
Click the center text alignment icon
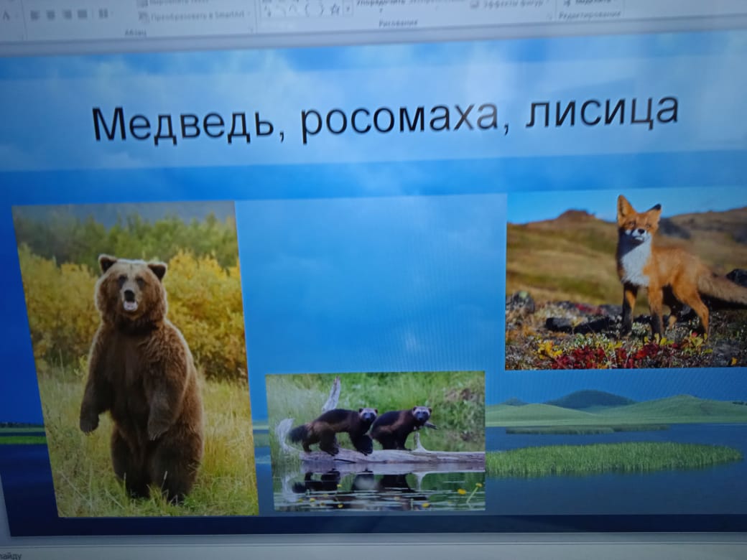tap(50, 14)
